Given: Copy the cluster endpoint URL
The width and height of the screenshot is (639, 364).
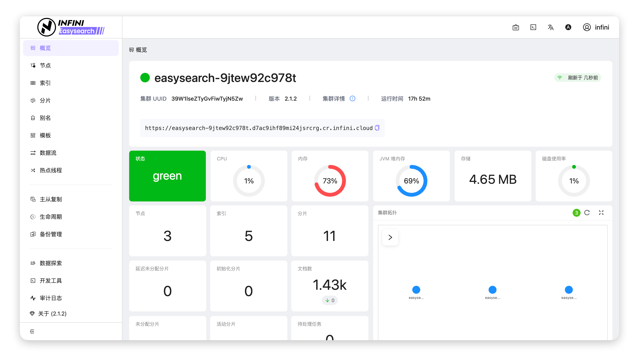Looking at the screenshot, I should (x=377, y=128).
